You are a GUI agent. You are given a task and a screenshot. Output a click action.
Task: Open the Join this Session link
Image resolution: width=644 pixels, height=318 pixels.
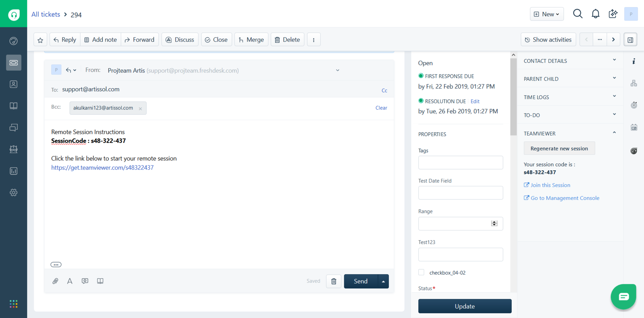pos(547,185)
